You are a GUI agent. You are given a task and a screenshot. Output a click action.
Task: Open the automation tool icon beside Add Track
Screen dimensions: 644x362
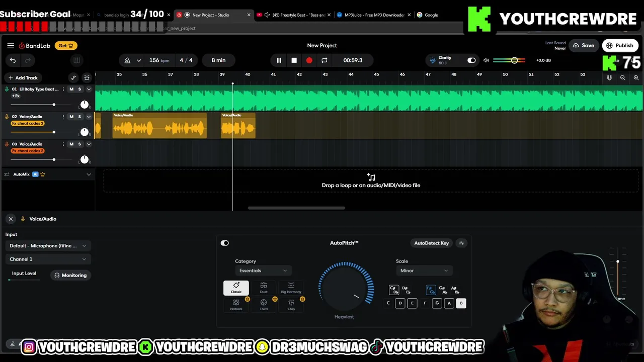point(73,77)
